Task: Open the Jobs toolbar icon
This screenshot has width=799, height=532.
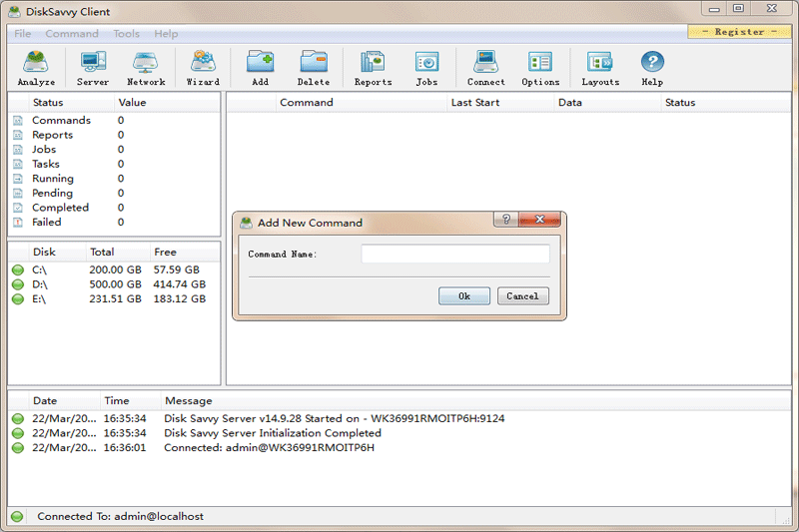Action: (426, 68)
